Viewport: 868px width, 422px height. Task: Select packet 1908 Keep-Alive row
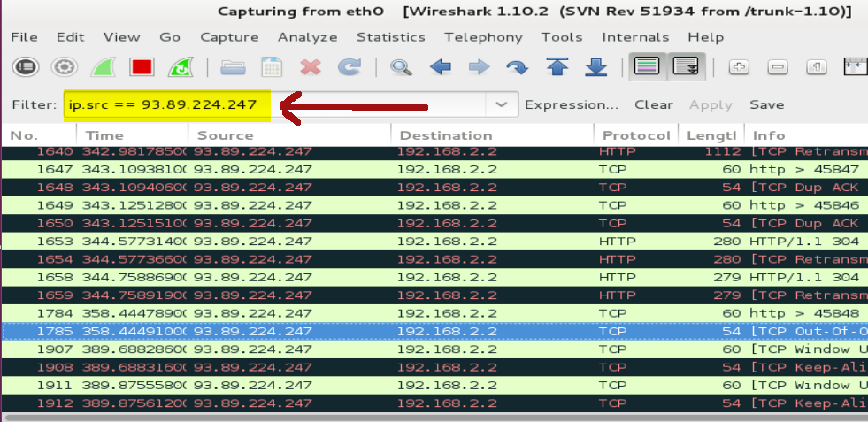tap(434, 367)
